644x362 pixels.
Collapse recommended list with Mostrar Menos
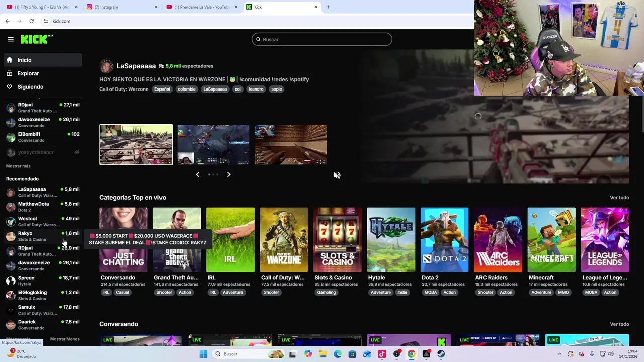click(x=65, y=339)
